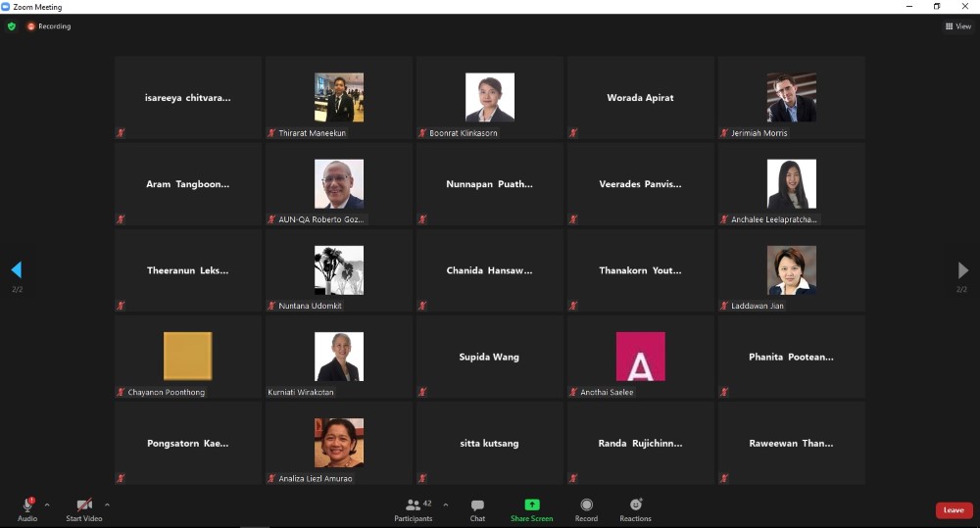
Task: Expand video options arrow beside Start Video
Action: [x=107, y=504]
